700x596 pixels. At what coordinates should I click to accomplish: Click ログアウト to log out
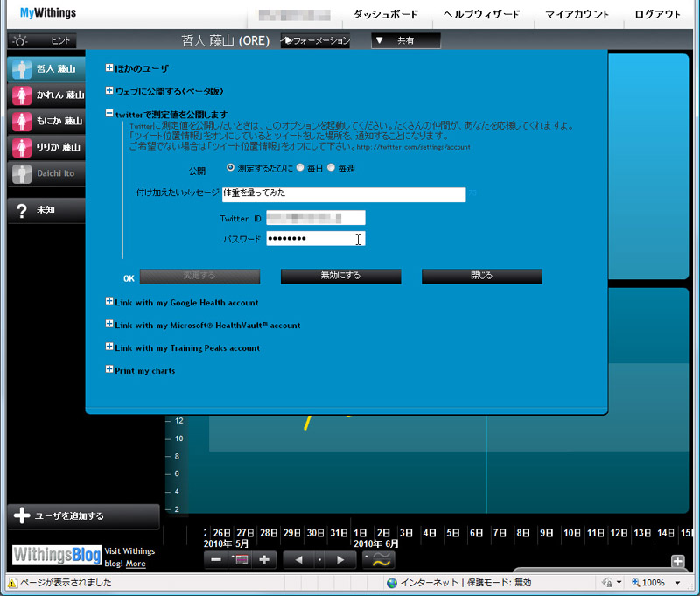pyautogui.click(x=658, y=14)
